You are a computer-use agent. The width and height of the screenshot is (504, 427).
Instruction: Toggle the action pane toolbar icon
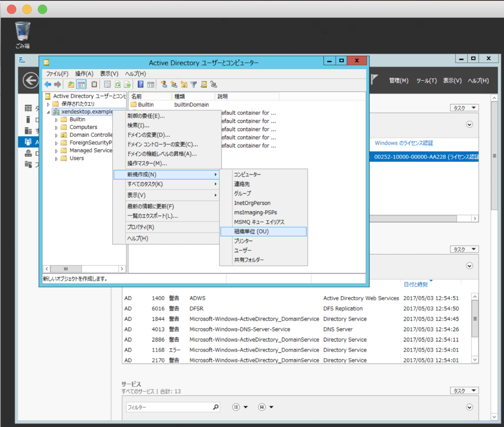(151, 84)
